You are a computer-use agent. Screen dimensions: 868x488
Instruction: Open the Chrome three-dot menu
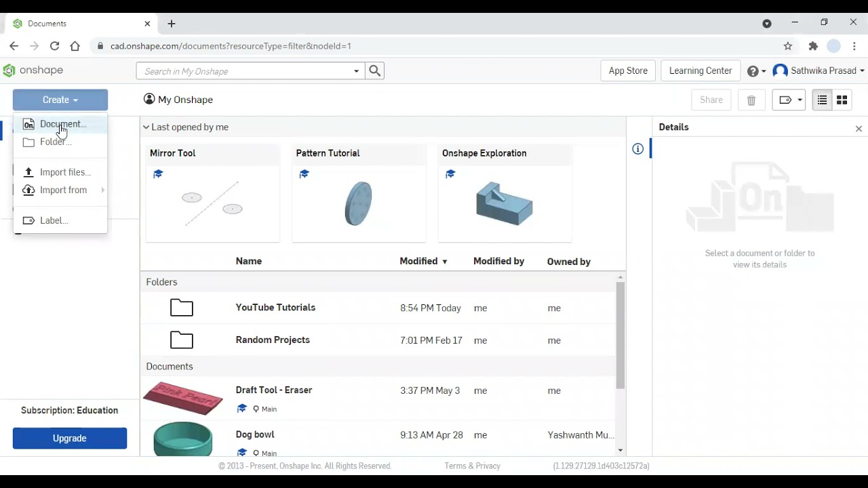click(x=854, y=46)
